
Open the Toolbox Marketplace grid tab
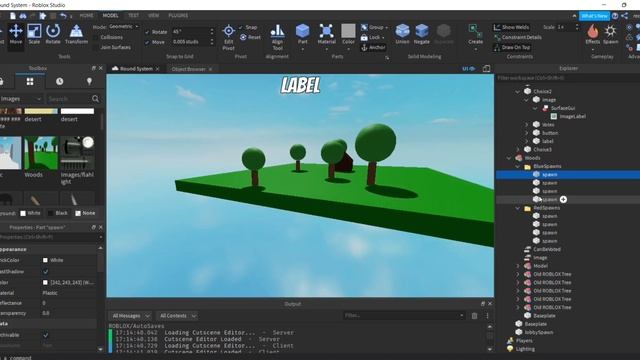[30, 82]
